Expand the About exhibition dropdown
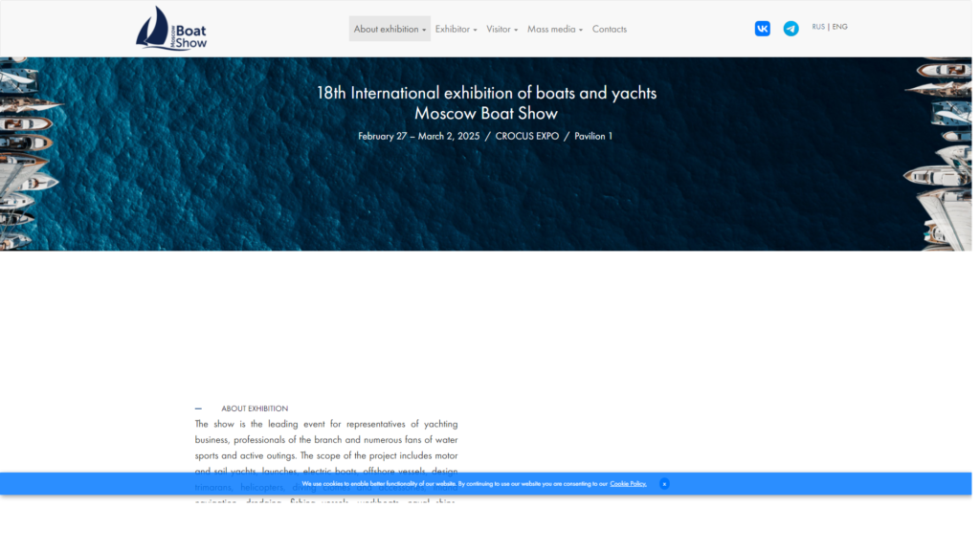Viewport: 980px width, 551px height. 392,29
